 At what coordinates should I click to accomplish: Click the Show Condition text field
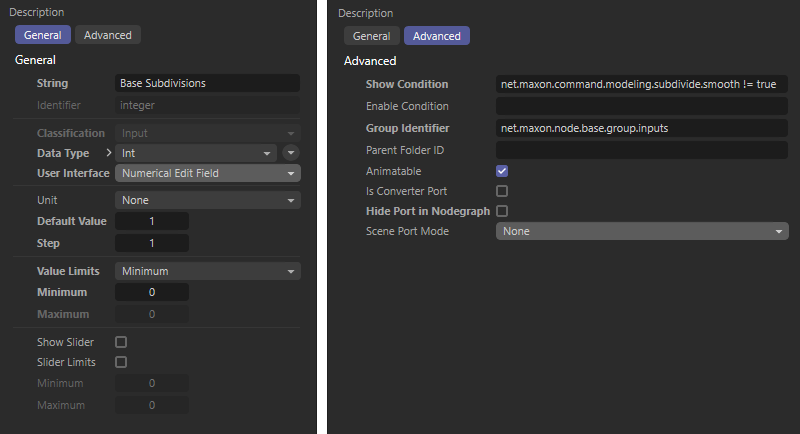point(642,84)
